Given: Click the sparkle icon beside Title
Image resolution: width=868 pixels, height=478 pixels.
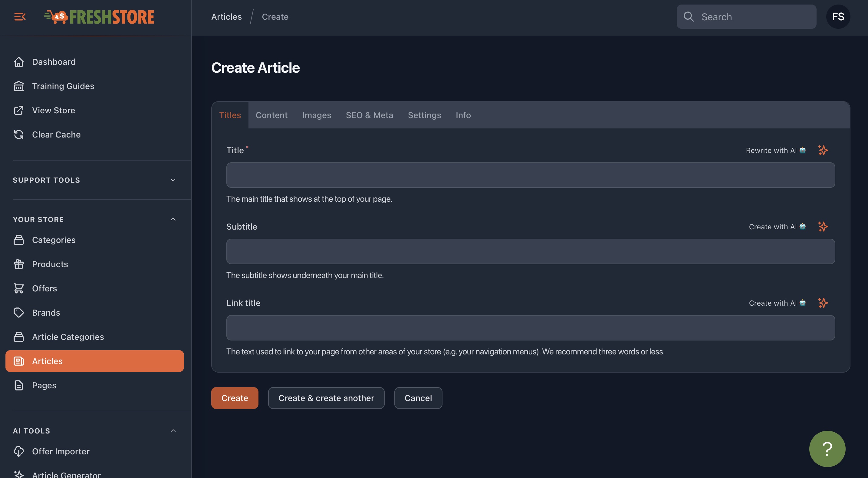Looking at the screenshot, I should click(823, 151).
